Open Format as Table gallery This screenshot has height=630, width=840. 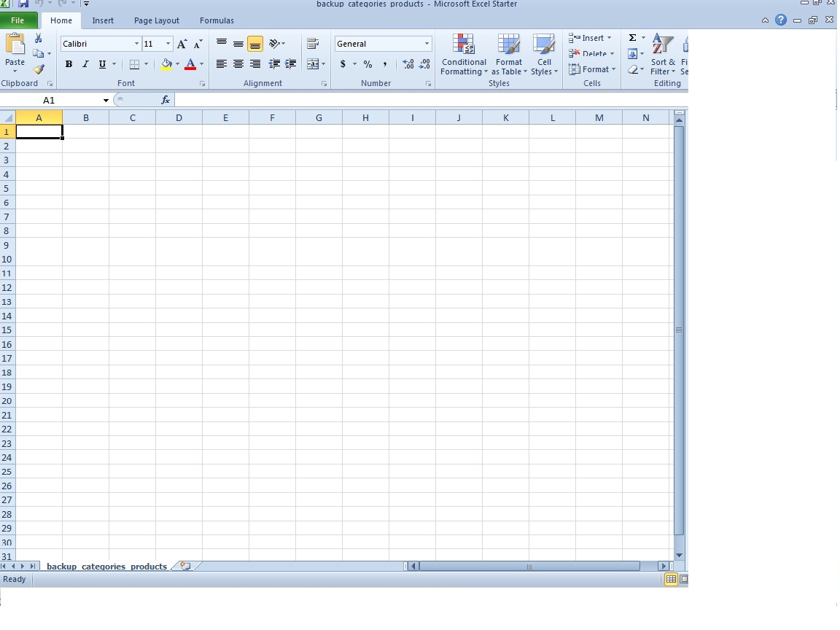509,55
